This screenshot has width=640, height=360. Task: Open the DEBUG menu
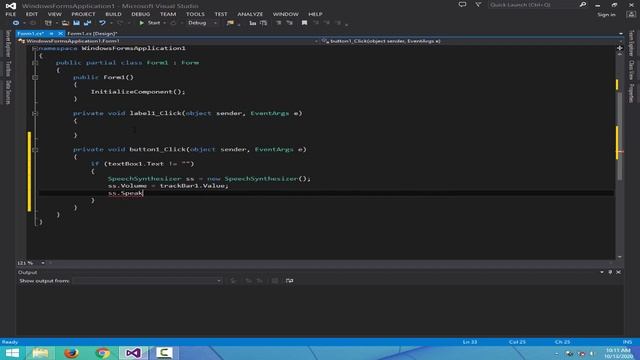(141, 14)
